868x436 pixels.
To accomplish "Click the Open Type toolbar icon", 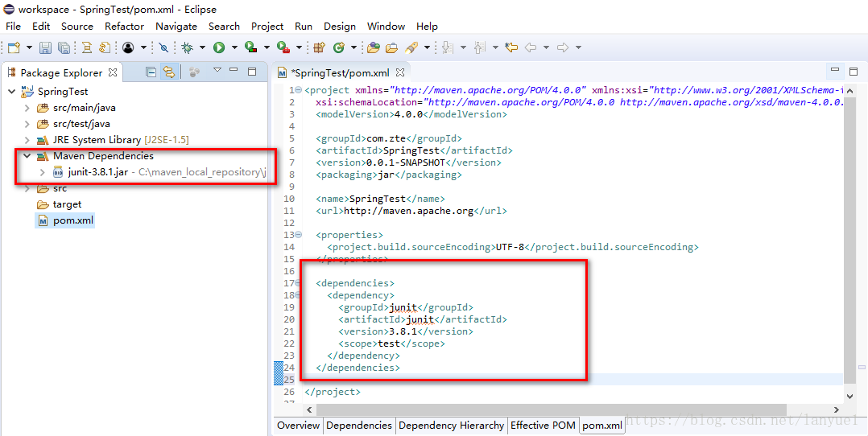I will coord(373,47).
